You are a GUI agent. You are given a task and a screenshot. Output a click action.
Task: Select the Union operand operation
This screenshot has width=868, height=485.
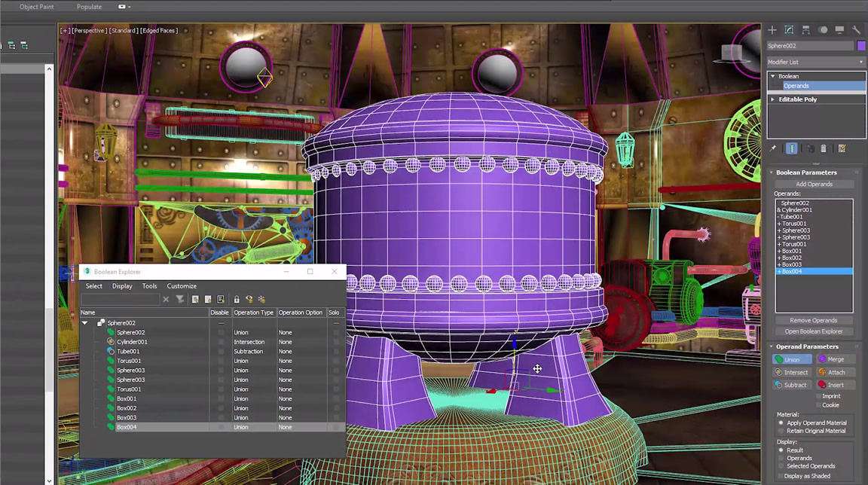(792, 359)
